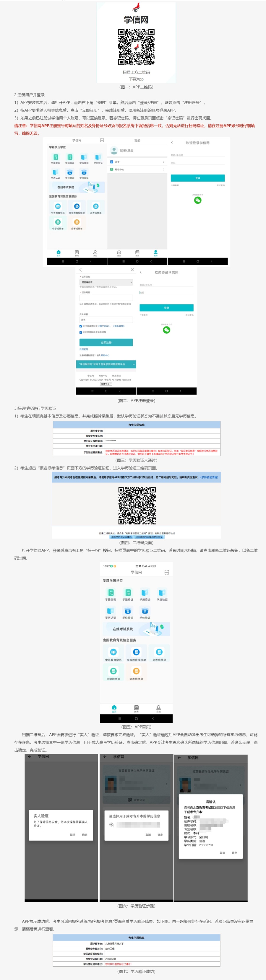Open 中等教育学历 icon in 图五 app home
Screen dimensions: 266x980
(x=113, y=652)
